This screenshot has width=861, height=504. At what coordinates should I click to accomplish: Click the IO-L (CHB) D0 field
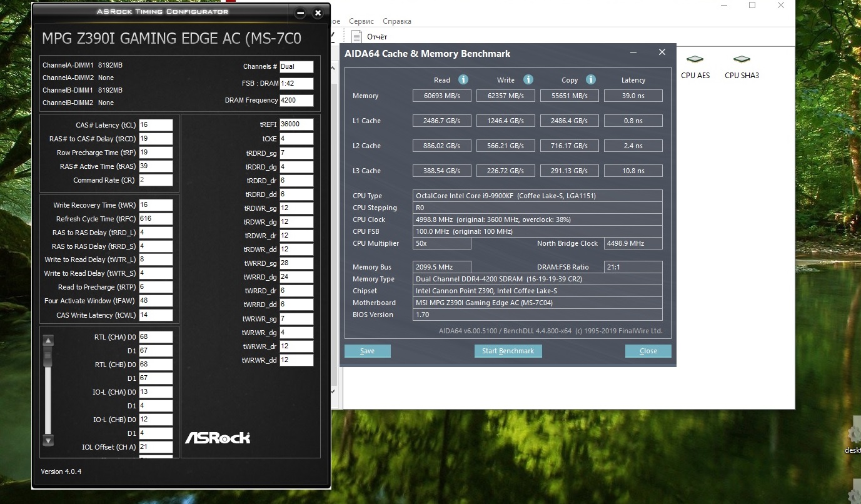click(x=156, y=420)
